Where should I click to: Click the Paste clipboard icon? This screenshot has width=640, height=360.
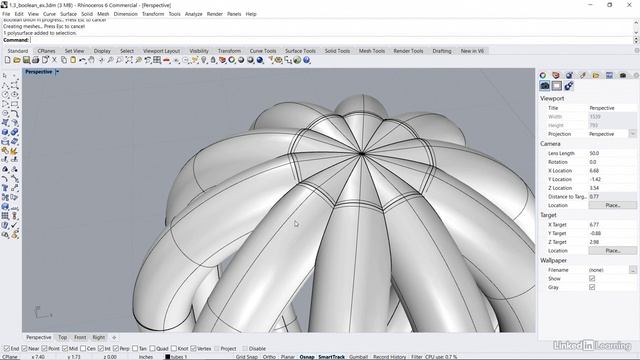(73, 60)
